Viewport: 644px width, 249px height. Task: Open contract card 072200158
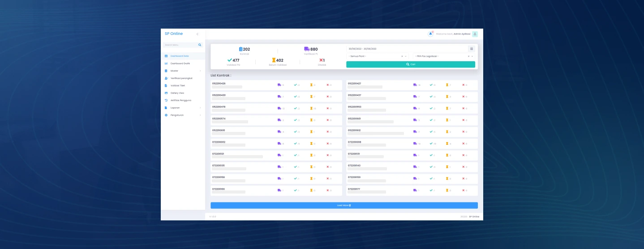(276, 179)
